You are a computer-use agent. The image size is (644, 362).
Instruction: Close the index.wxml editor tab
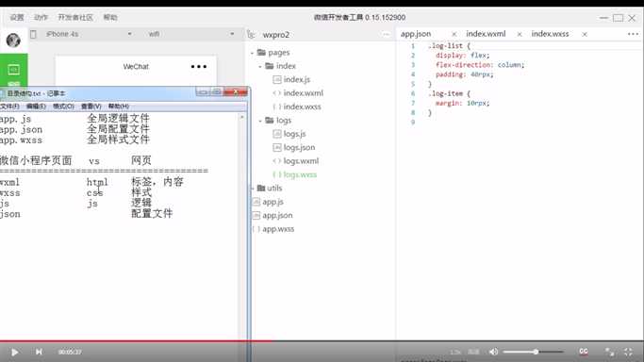pos(520,35)
